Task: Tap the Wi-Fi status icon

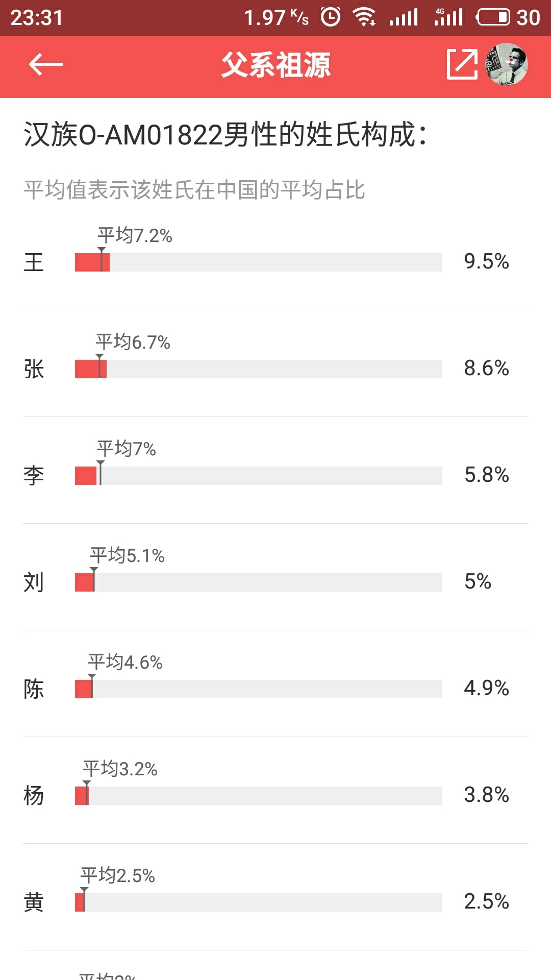Action: pyautogui.click(x=365, y=17)
